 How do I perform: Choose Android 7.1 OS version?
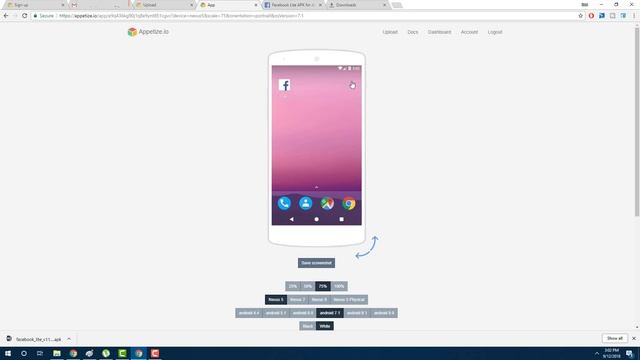pos(330,313)
